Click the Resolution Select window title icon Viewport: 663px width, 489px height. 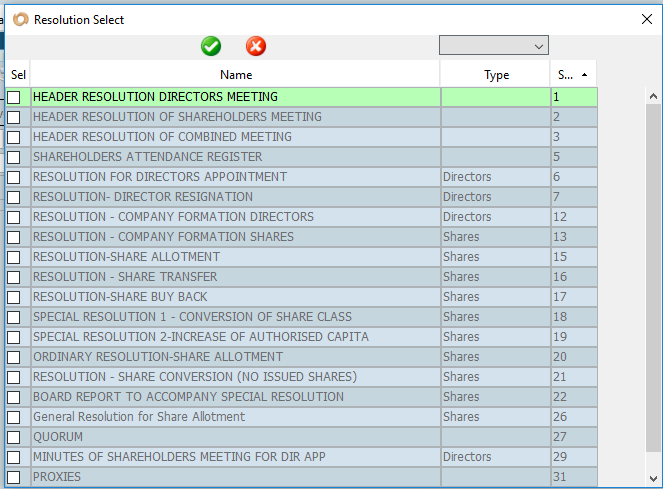pos(20,19)
